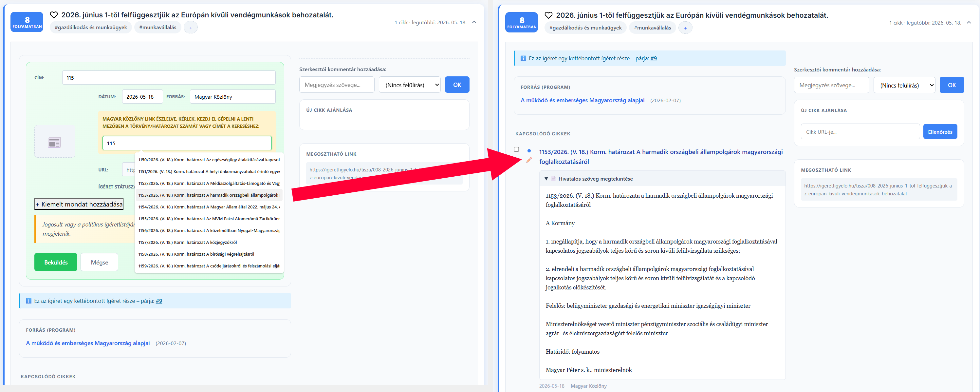Click the green Beküldés button
This screenshot has height=392, width=980.
[x=56, y=262]
